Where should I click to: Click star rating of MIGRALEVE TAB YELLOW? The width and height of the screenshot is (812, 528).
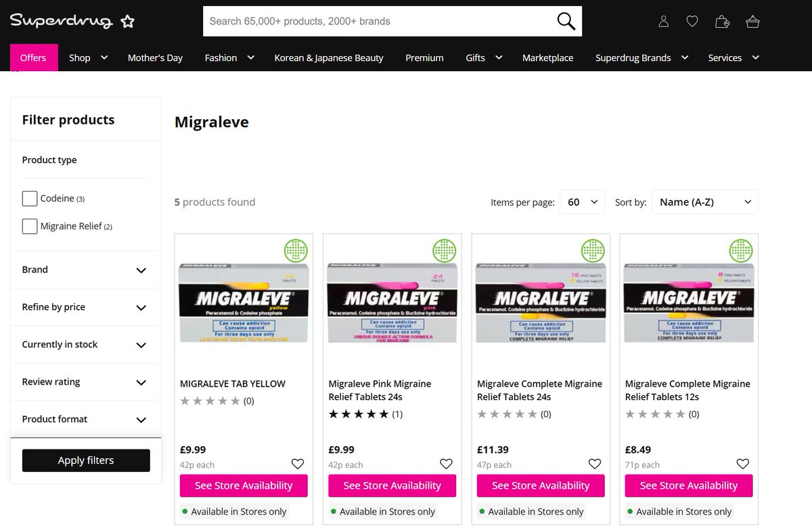210,401
